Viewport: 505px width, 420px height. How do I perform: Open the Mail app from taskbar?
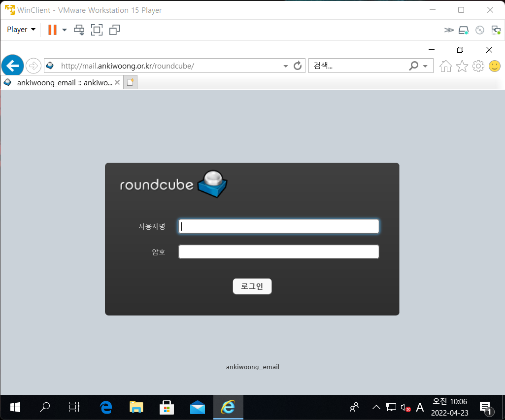(198, 407)
